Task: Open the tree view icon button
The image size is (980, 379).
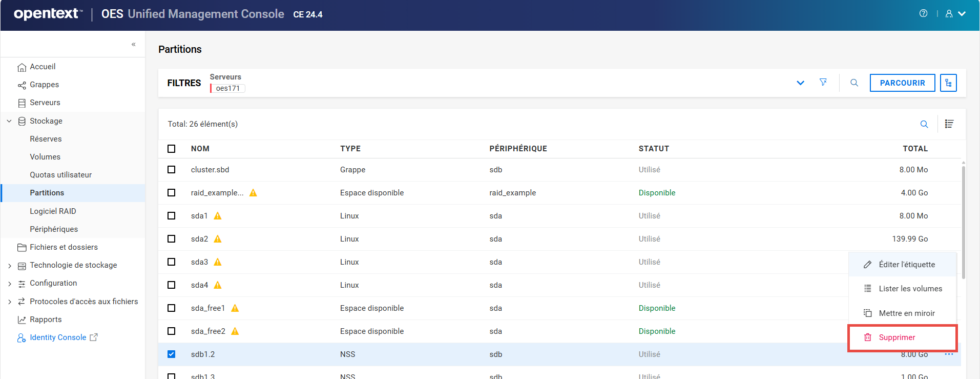Action: [x=948, y=83]
